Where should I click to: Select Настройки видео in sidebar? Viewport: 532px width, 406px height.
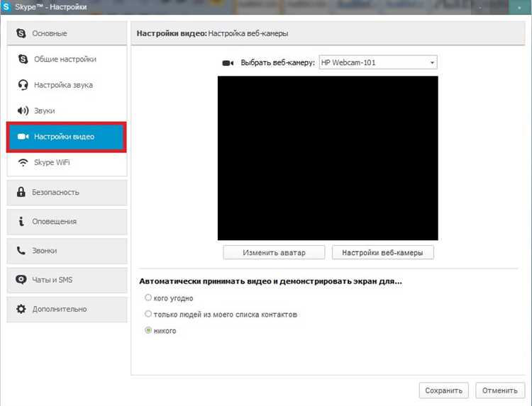67,137
